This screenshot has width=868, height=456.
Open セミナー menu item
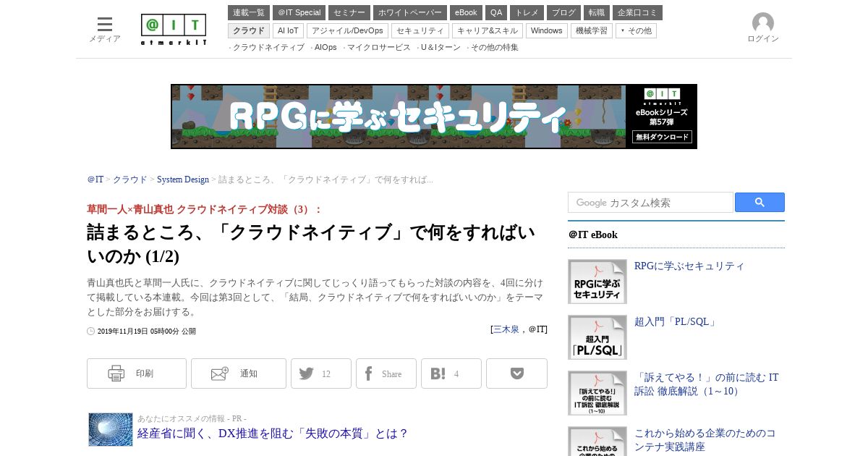click(x=349, y=12)
